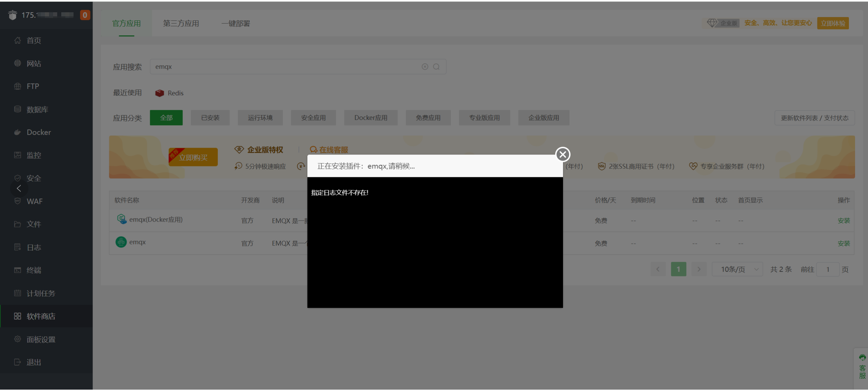Clear the search box with the x icon
This screenshot has width=868, height=391.
425,67
